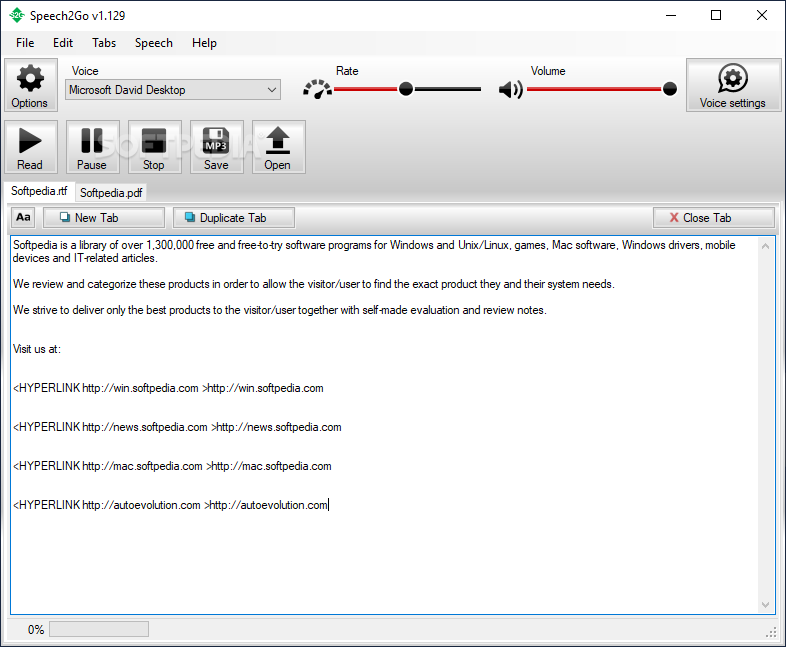Click the Aa font button
Viewport: 786px width, 647px height.
(23, 218)
